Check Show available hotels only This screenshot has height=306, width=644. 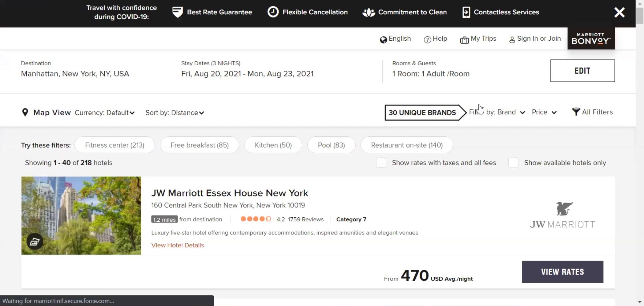click(x=513, y=163)
